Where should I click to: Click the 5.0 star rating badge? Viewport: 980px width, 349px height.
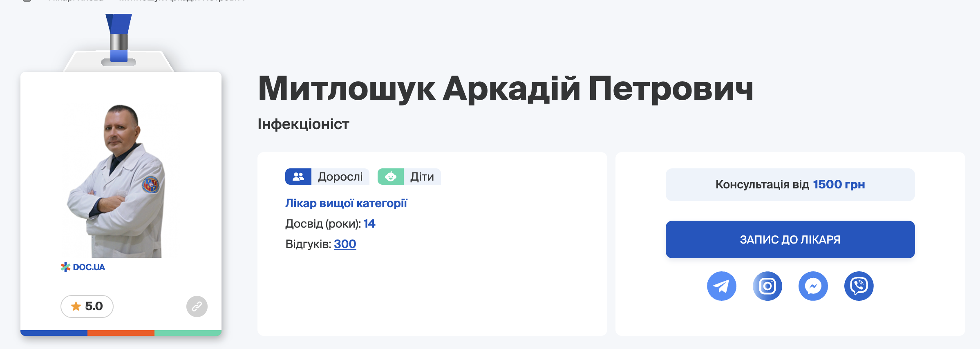(87, 306)
